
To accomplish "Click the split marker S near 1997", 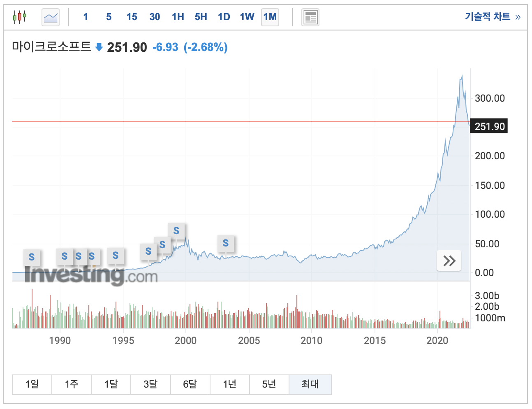I will (x=148, y=251).
